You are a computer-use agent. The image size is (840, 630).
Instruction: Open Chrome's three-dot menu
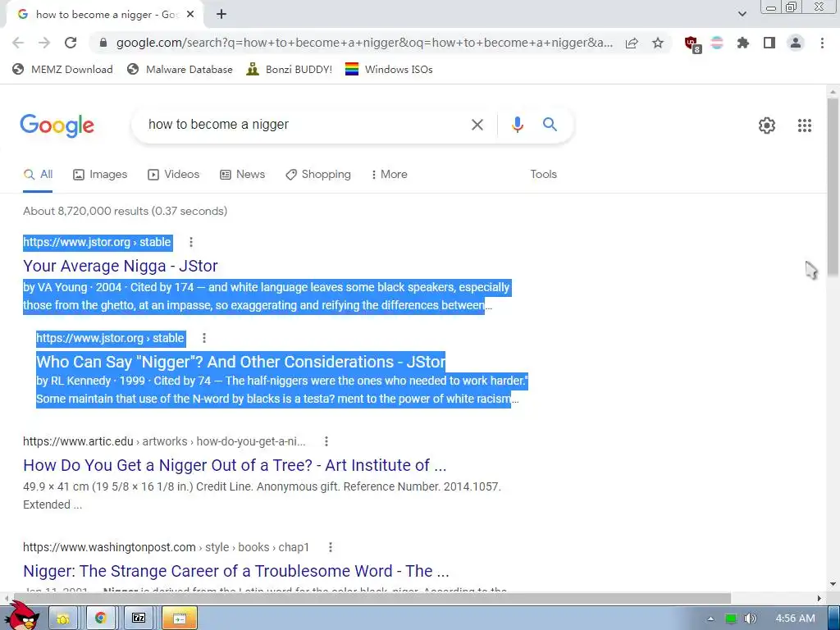(822, 43)
